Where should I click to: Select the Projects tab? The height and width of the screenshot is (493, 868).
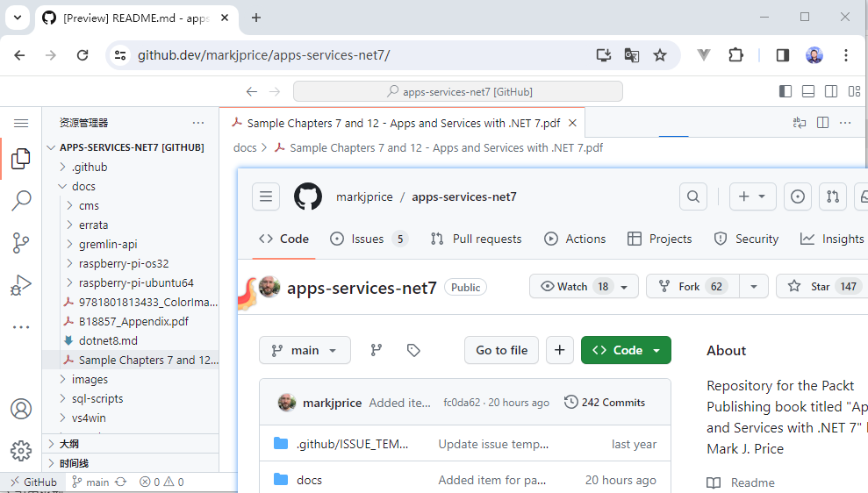pyautogui.click(x=659, y=239)
